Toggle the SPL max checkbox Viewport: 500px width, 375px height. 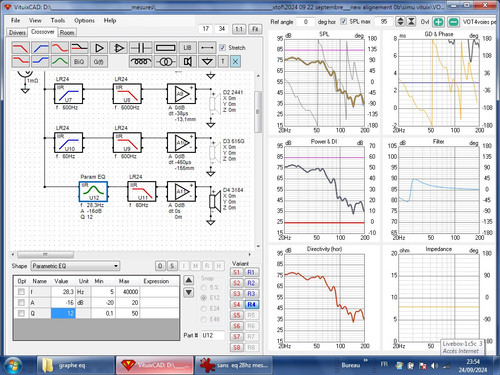point(343,21)
